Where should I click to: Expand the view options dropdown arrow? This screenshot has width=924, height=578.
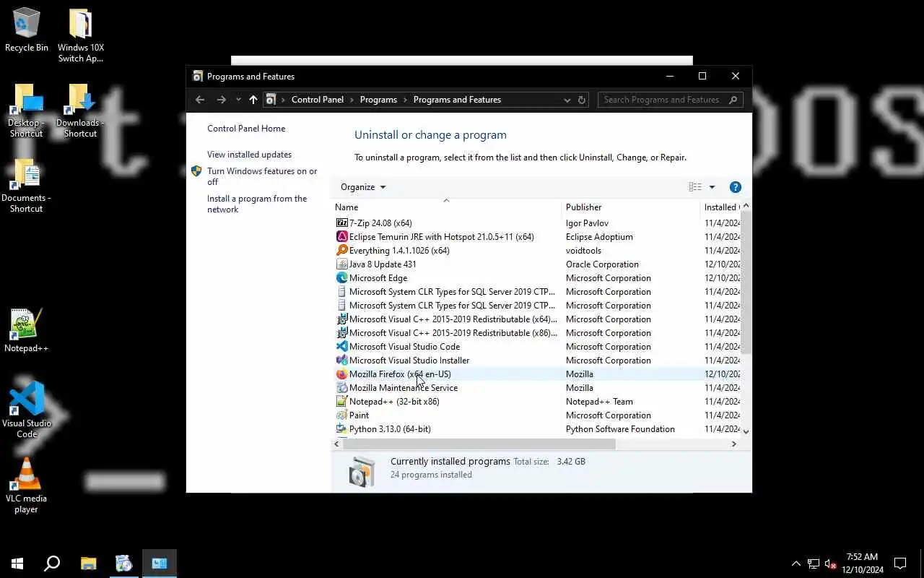712,187
